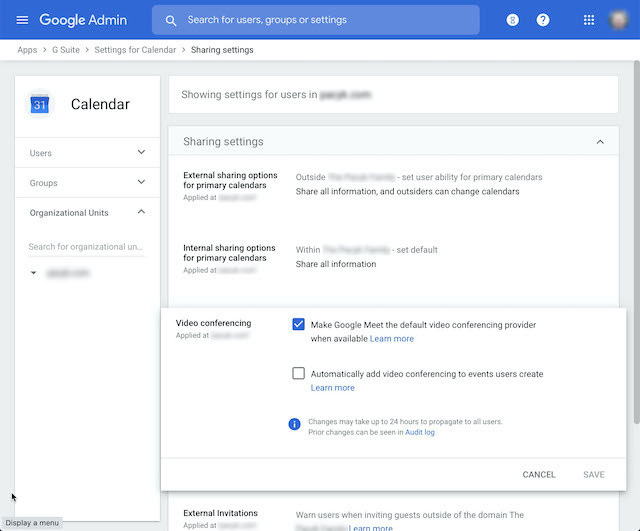
Task: Open the hourglass tasks icon in header
Action: (513, 20)
